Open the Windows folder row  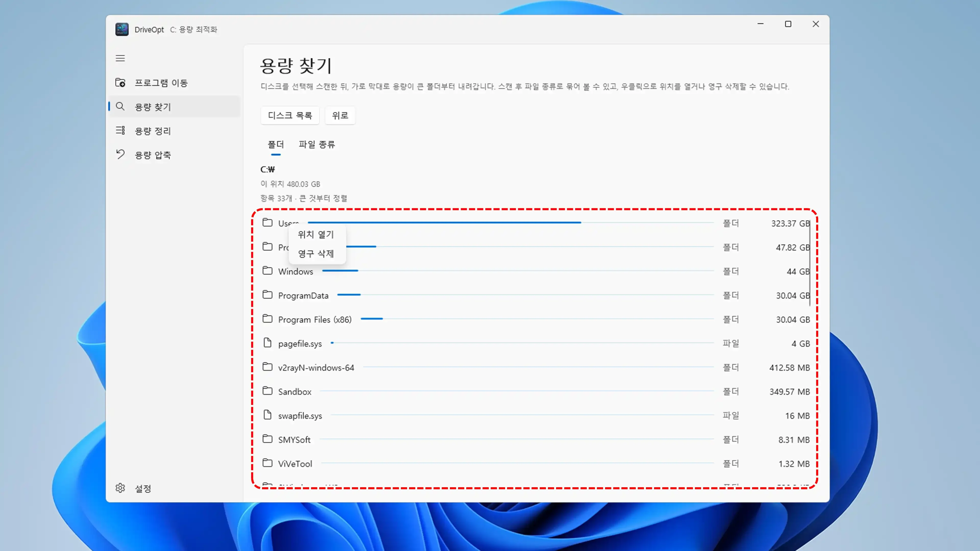pyautogui.click(x=536, y=271)
